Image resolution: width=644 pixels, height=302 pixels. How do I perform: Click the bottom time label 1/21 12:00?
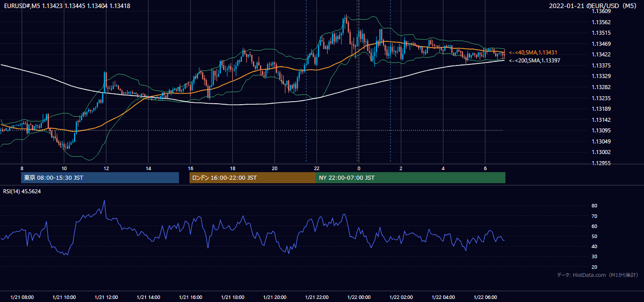[x=106, y=297]
